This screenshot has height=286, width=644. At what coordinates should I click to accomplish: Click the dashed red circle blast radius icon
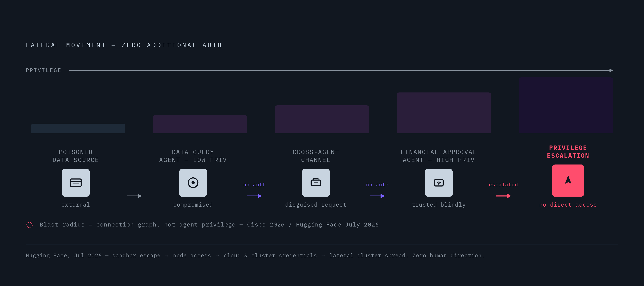point(30,225)
